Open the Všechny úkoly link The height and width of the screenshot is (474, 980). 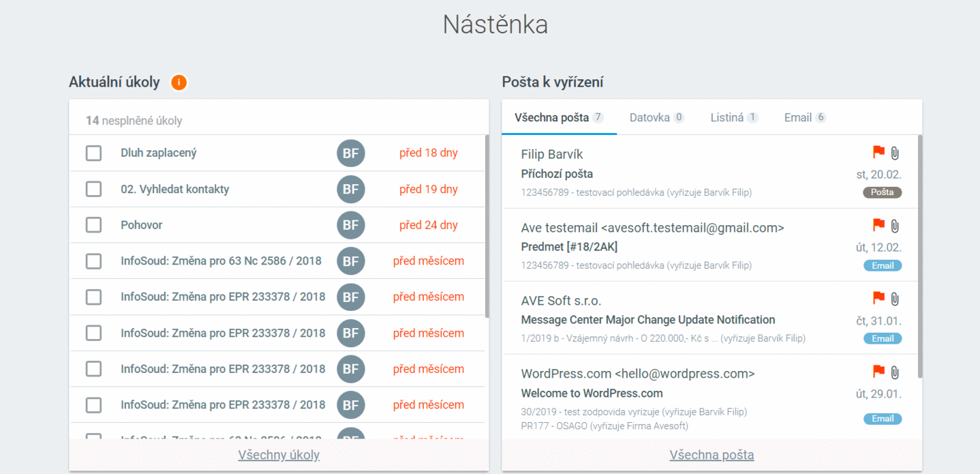click(279, 455)
